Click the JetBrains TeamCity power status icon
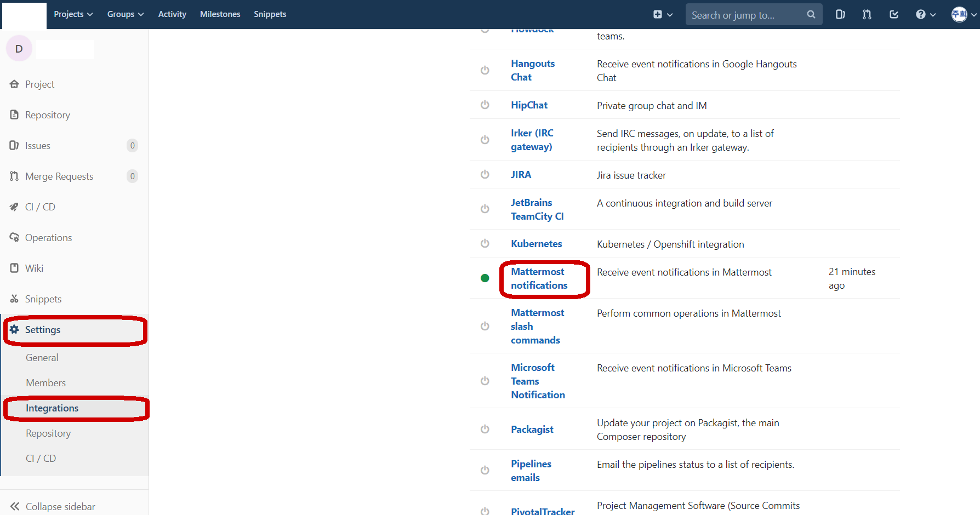 pos(485,209)
